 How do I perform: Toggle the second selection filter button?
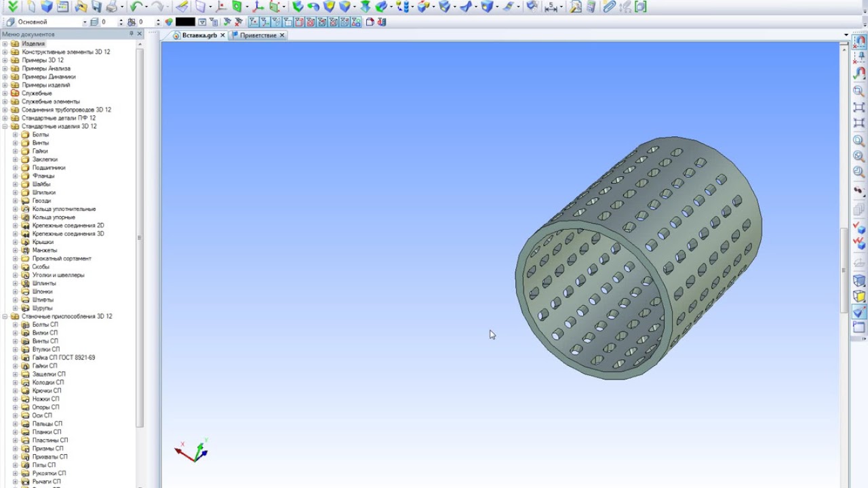click(264, 22)
